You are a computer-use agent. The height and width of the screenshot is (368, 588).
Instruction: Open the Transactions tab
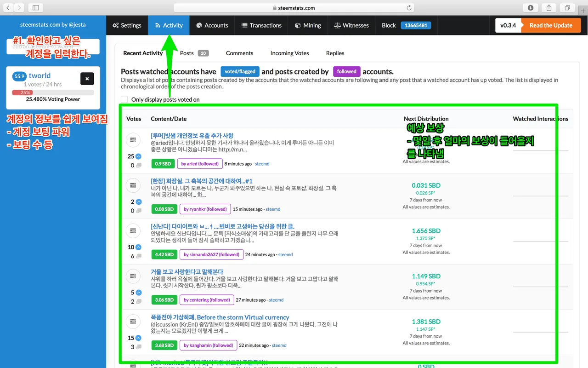(x=261, y=25)
